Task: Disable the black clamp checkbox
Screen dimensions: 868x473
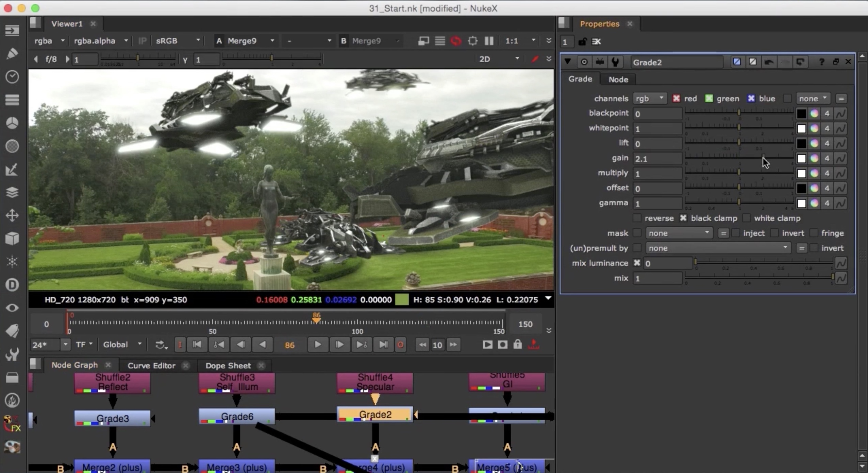Action: pos(683,218)
